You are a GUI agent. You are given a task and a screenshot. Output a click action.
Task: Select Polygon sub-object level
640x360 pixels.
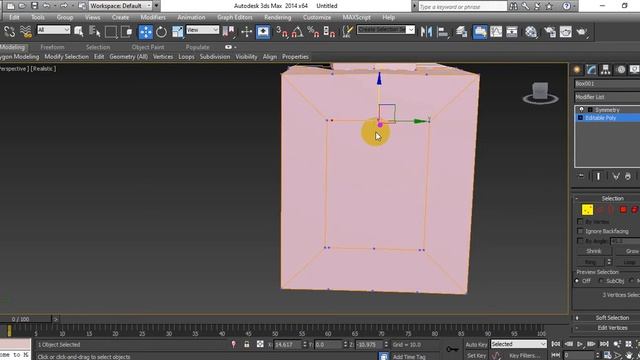coord(623,210)
